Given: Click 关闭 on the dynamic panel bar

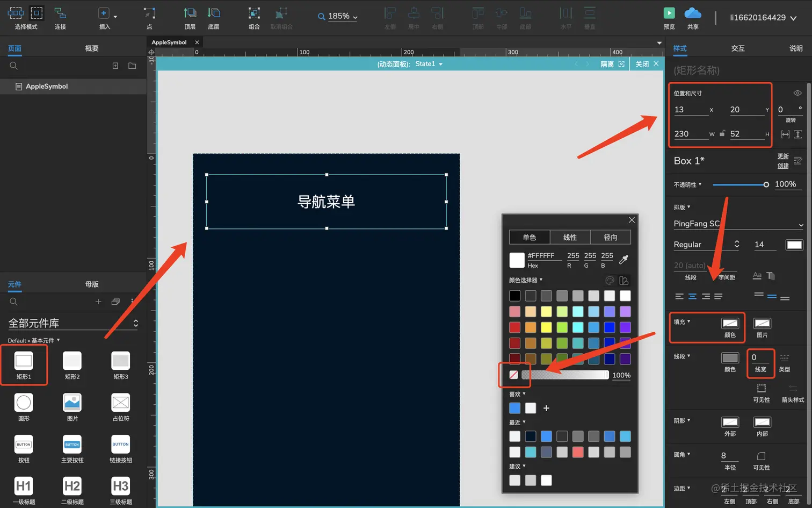Looking at the screenshot, I should pos(647,64).
